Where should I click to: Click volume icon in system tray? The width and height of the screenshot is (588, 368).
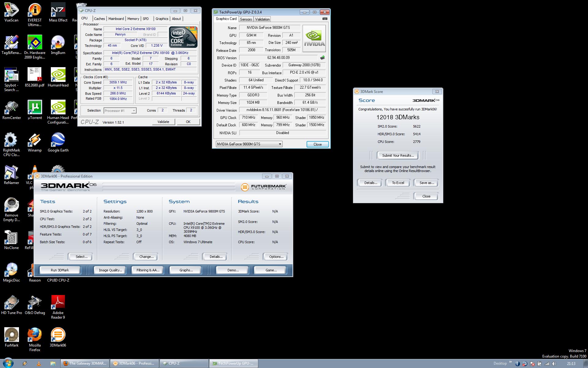pos(554,364)
